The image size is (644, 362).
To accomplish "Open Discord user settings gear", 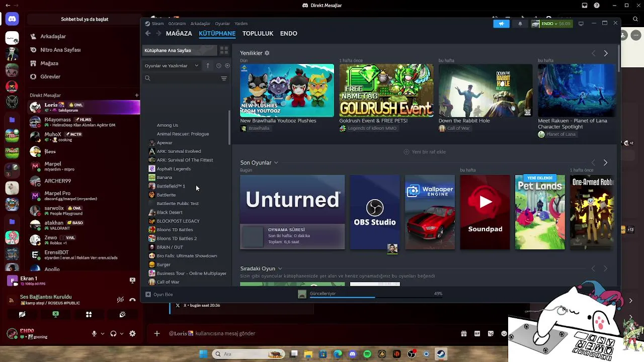I will pos(132,333).
